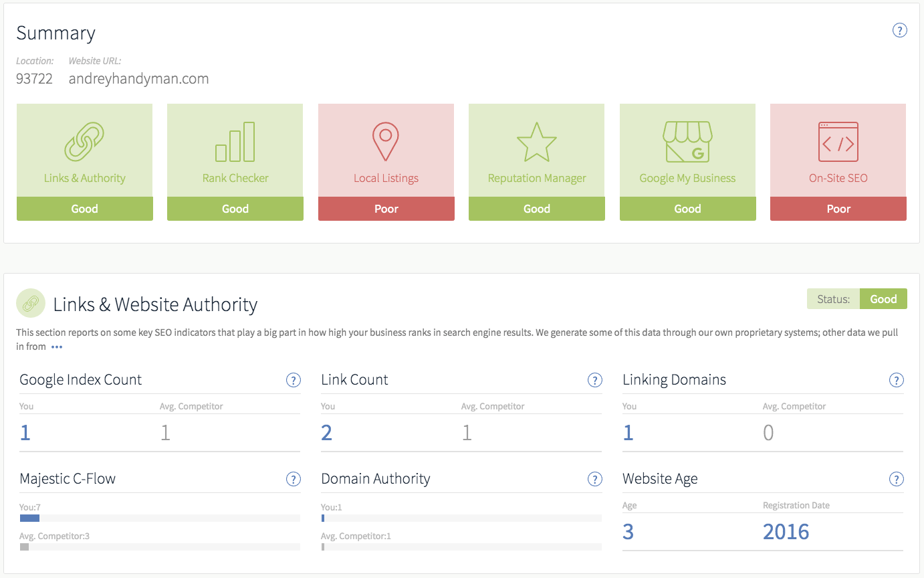
Task: Open the Majestic C-Flow help tooltip
Action: [x=294, y=479]
